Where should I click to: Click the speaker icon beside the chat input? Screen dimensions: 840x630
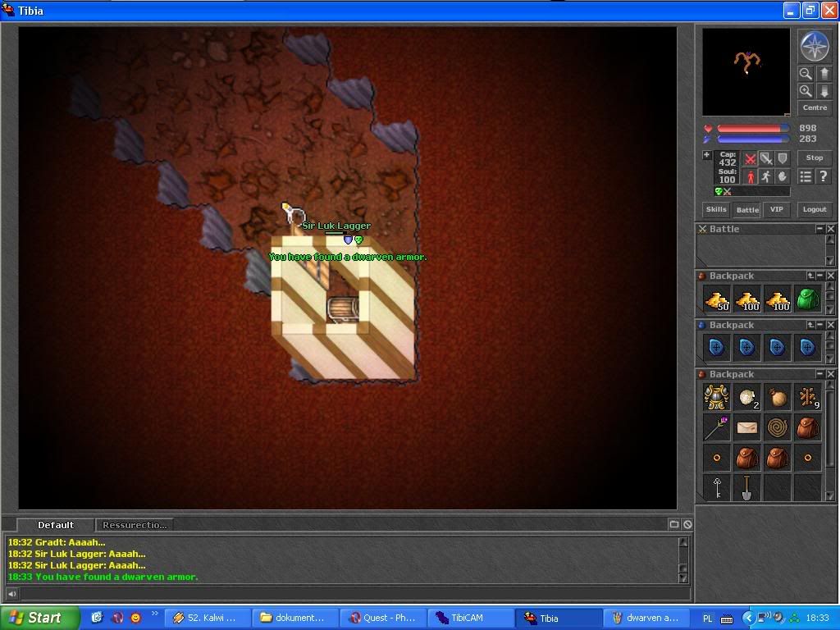pos(11,594)
